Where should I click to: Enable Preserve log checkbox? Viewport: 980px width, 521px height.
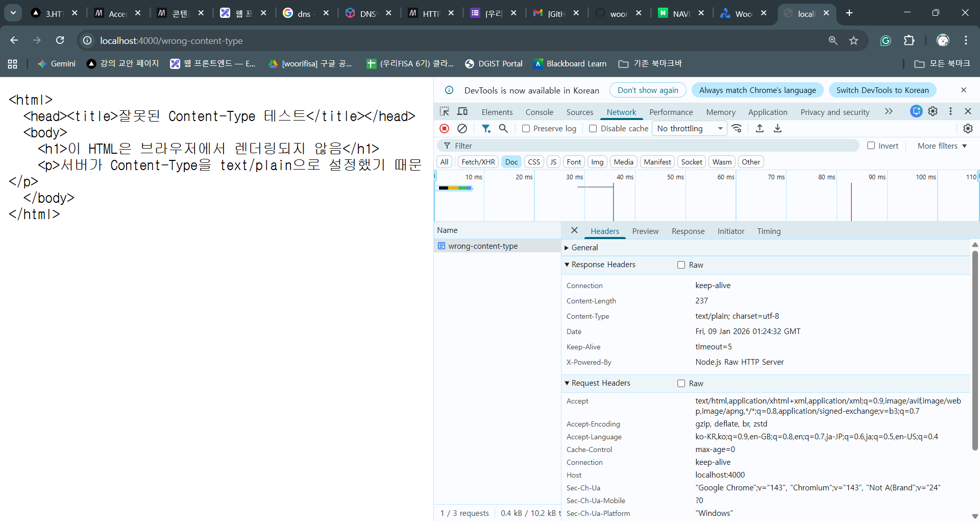pyautogui.click(x=526, y=128)
